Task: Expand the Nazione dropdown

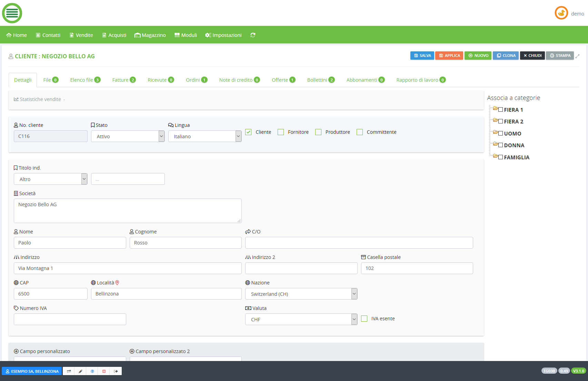Action: pyautogui.click(x=301, y=294)
